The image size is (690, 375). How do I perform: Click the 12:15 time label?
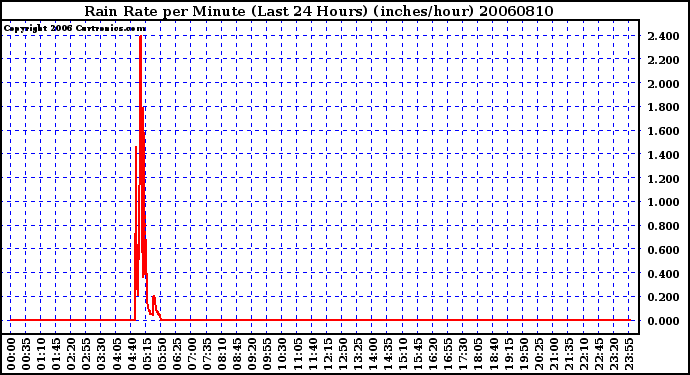click(x=327, y=354)
